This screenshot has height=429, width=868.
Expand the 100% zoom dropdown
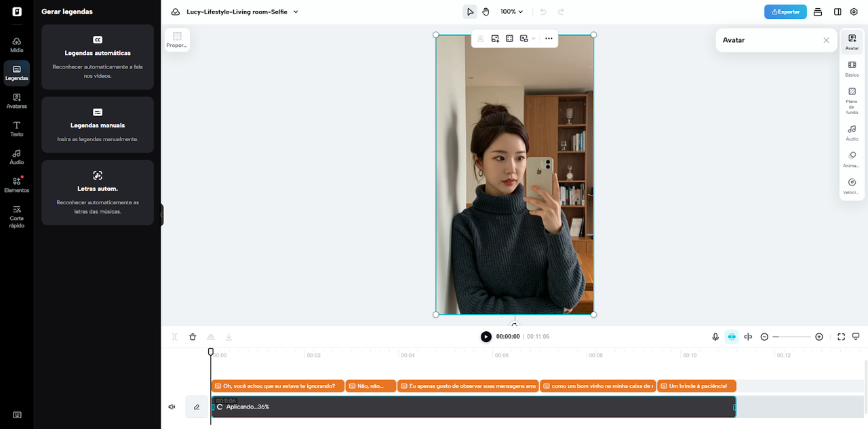click(x=512, y=12)
